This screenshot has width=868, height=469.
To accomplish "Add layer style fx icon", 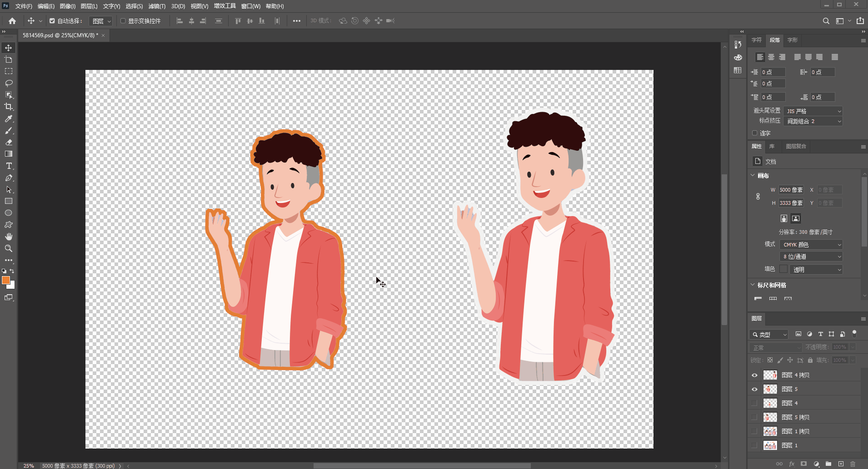I will [792, 464].
